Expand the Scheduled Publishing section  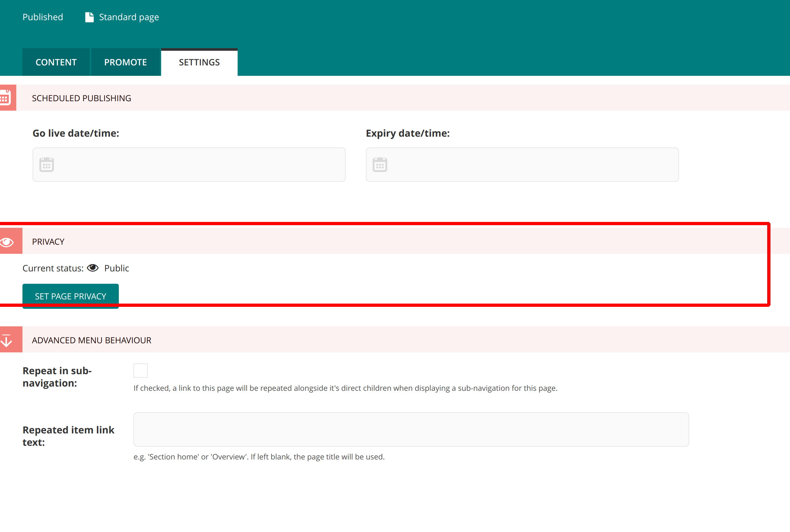pyautogui.click(x=82, y=97)
